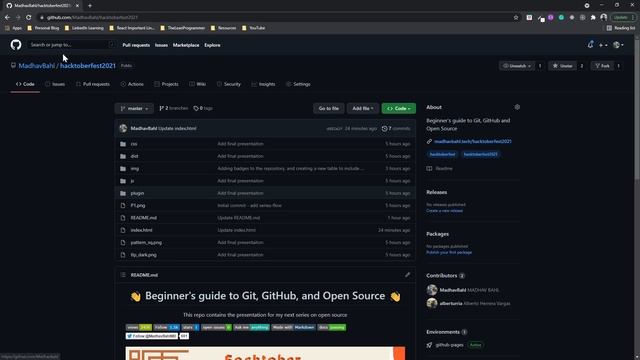The image size is (640, 360).
Task: Click the github-pages rocket icon
Action: coord(429,345)
